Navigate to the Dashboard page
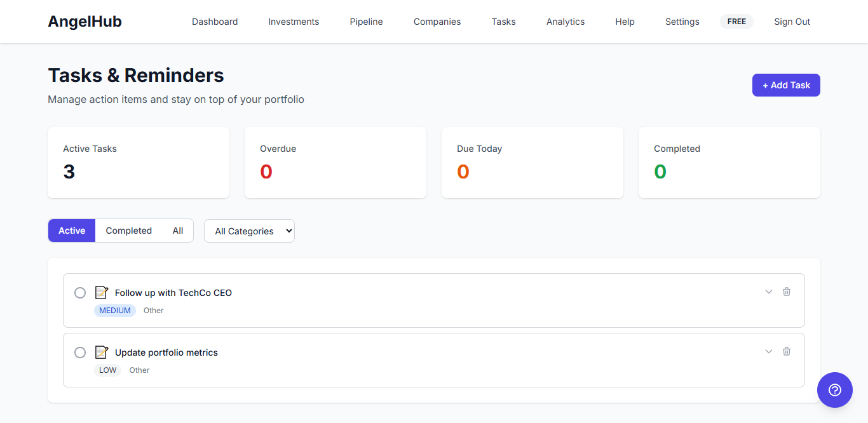 [215, 21]
